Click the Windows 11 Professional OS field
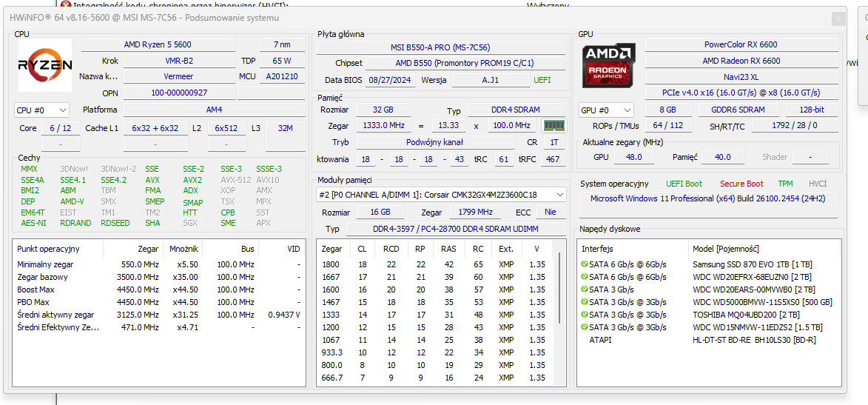The width and height of the screenshot is (868, 405). [x=708, y=204]
